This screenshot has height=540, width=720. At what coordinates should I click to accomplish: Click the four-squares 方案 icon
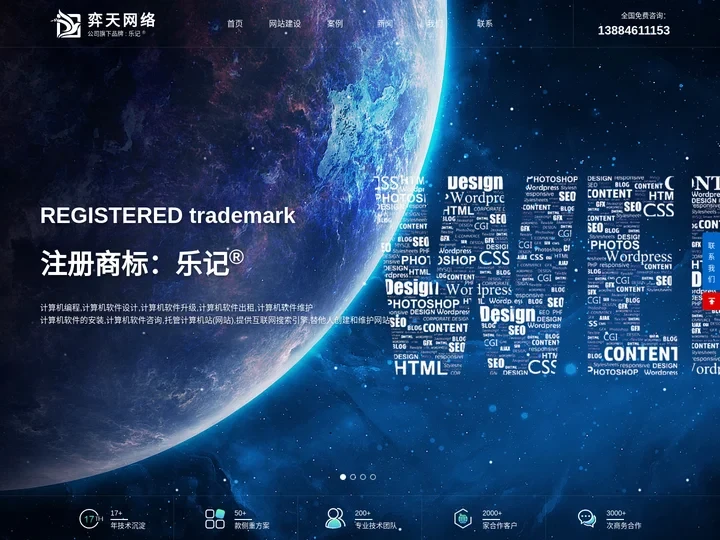[x=215, y=519]
